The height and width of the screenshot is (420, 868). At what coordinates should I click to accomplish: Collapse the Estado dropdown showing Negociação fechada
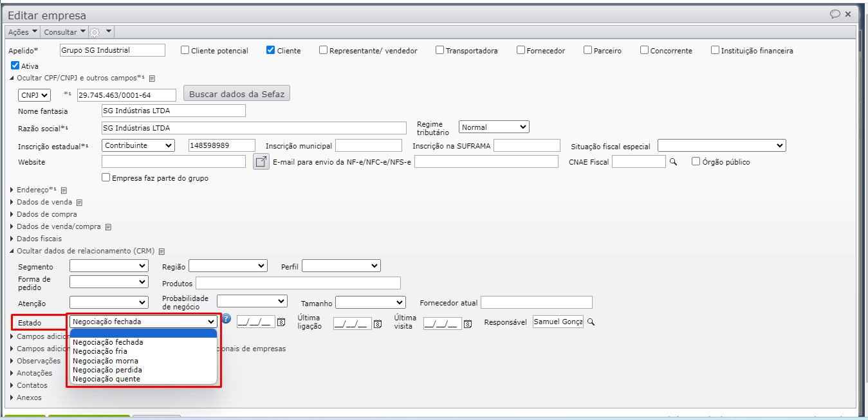pyautogui.click(x=144, y=322)
